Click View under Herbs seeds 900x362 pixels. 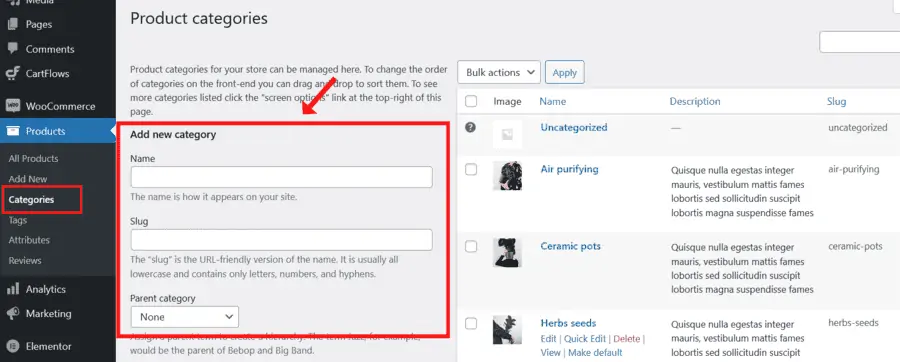[x=550, y=352]
